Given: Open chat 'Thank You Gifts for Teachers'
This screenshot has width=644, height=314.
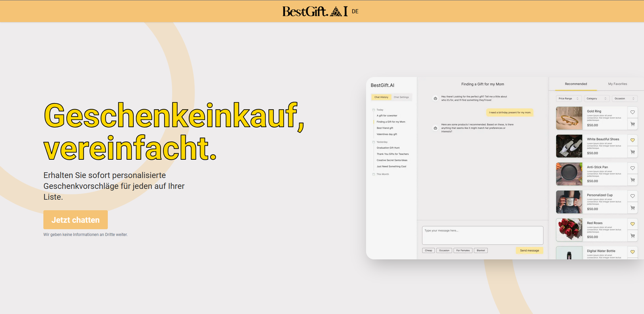Looking at the screenshot, I should click(x=392, y=154).
